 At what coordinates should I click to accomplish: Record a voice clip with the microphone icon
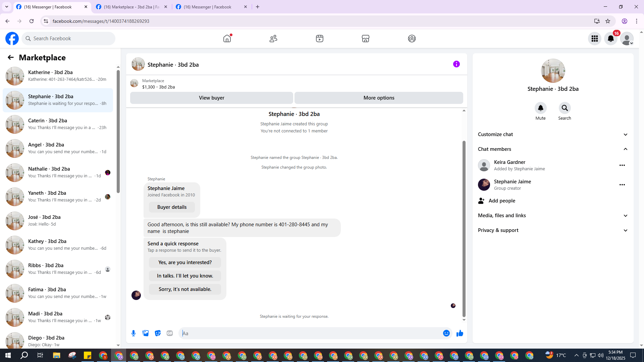pos(133,333)
